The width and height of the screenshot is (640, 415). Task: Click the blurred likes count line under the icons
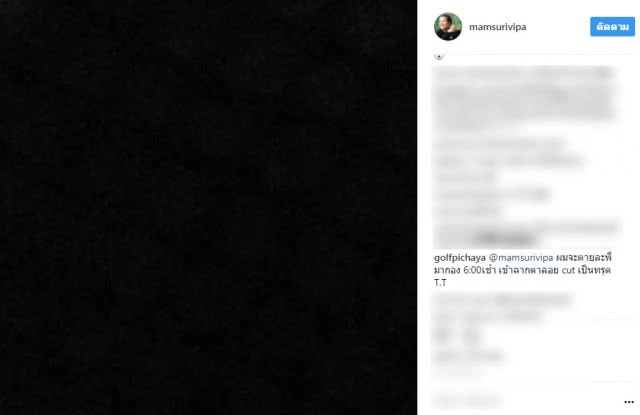coord(468,356)
